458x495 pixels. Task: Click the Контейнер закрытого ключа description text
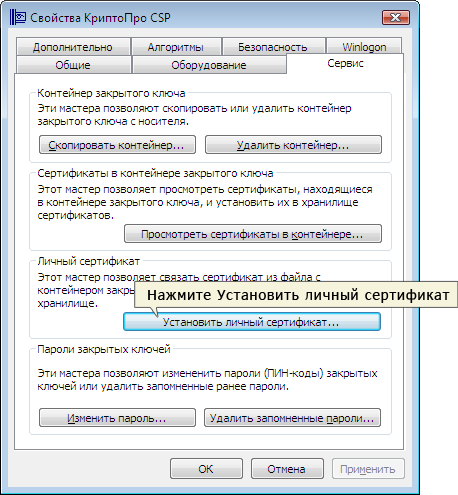point(194,115)
